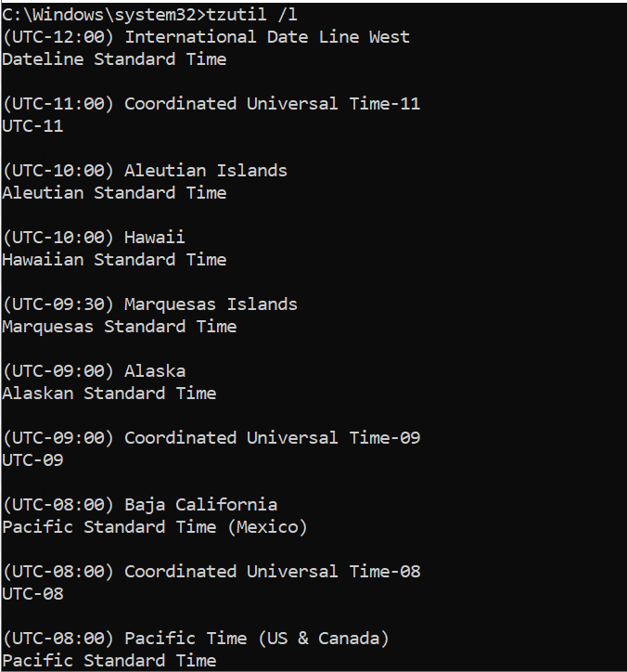Click Pacific Standard Time (Mexico) text
The width and height of the screenshot is (627, 672).
click(x=155, y=527)
